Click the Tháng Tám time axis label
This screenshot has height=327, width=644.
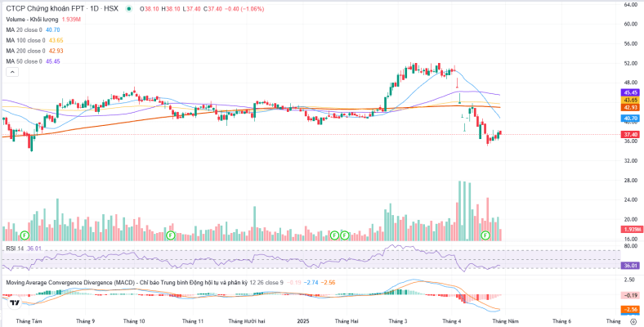(x=29, y=320)
